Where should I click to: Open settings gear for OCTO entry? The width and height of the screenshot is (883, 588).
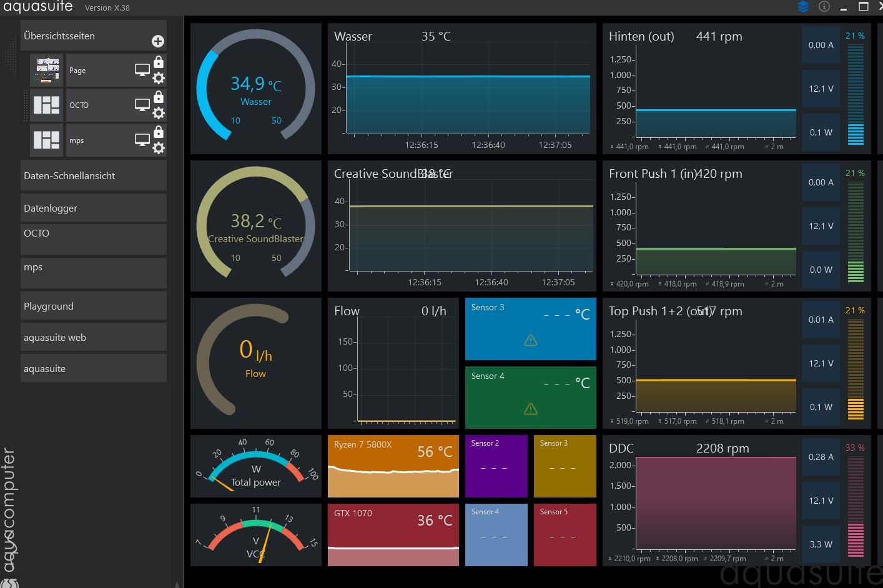(x=159, y=113)
